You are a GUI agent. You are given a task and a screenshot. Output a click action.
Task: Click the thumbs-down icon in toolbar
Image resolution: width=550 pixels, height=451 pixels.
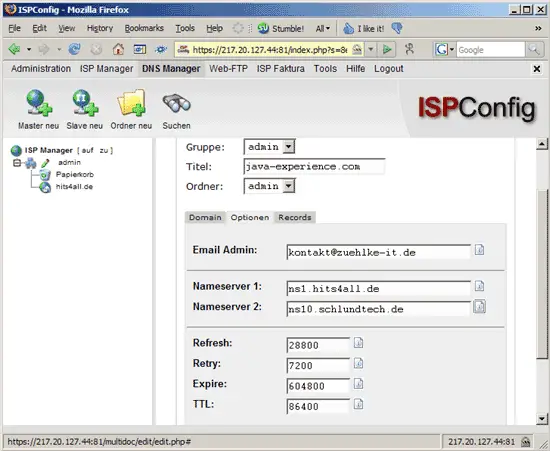397,28
